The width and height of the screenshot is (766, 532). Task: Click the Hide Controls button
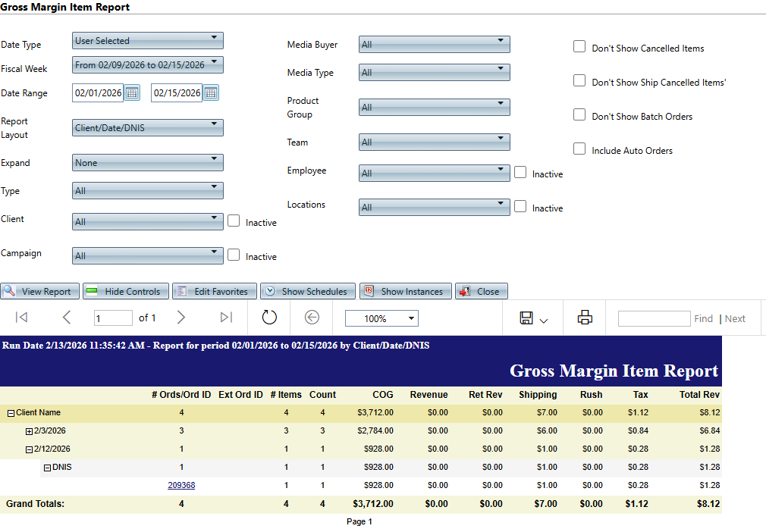(124, 292)
